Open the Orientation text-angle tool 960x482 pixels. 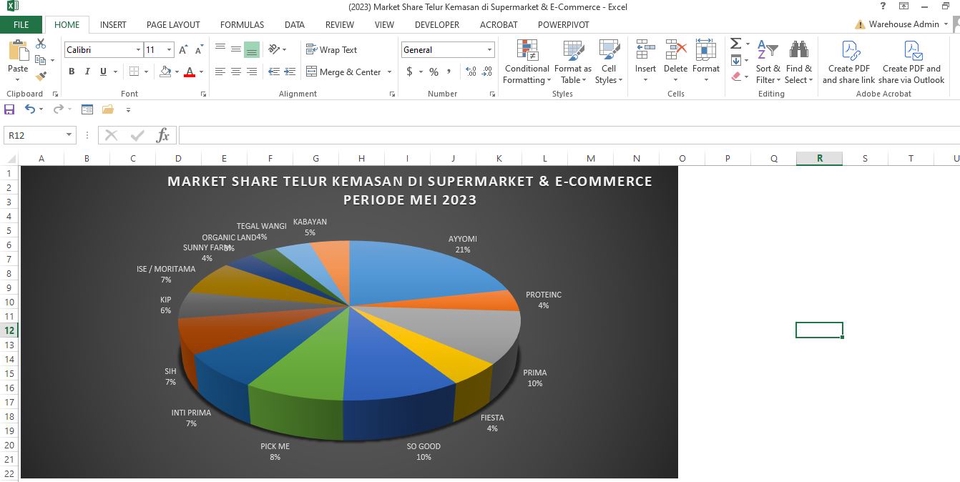(x=274, y=49)
